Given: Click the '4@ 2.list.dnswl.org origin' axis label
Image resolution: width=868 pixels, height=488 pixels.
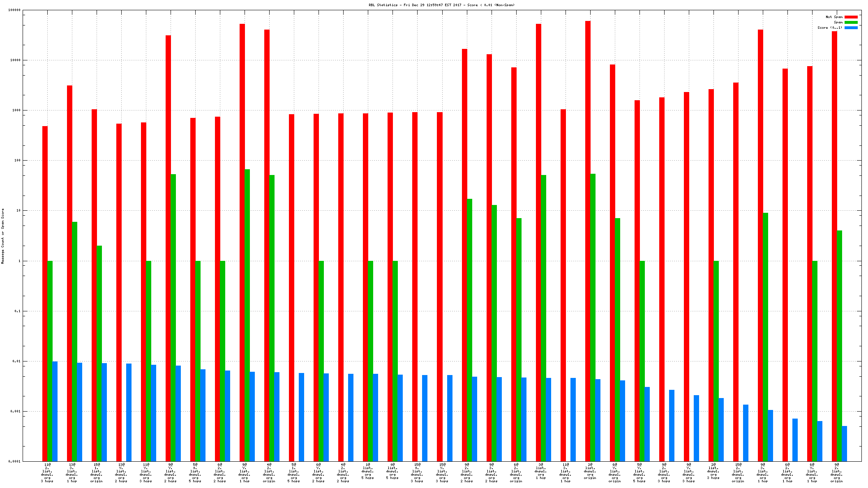Looking at the screenshot, I should (269, 472).
